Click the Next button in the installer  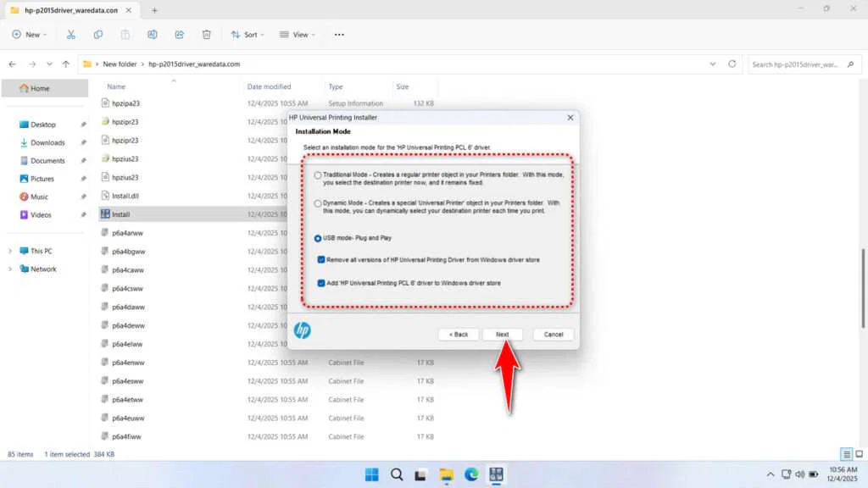point(503,334)
